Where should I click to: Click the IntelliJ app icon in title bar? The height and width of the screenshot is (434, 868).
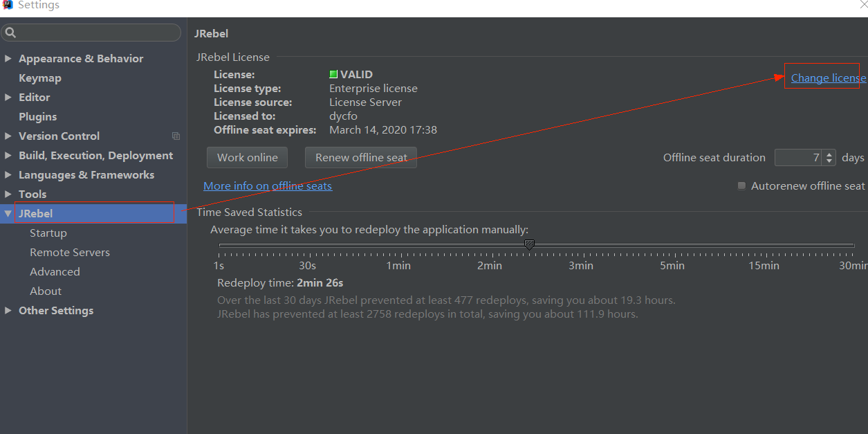tap(8, 5)
